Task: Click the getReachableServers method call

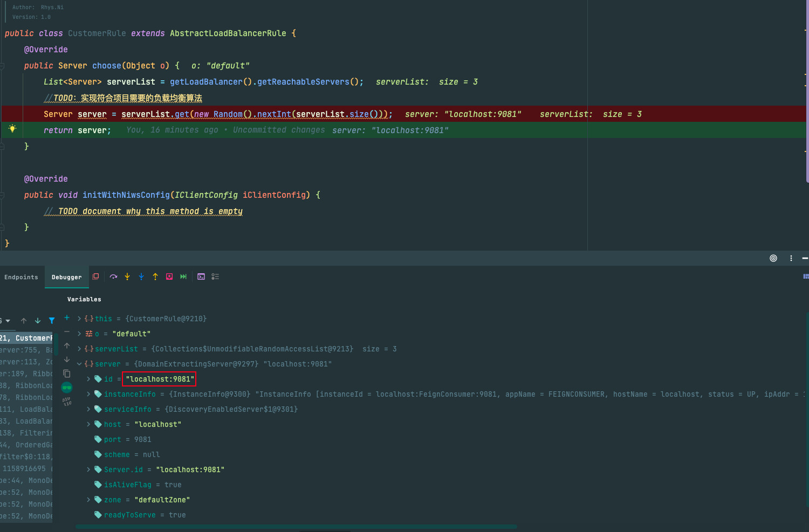Action: coord(303,82)
